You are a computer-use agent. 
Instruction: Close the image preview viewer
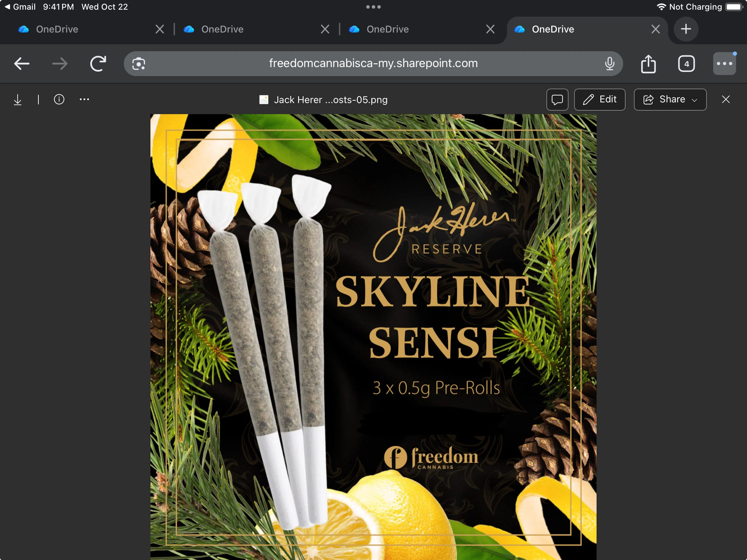(x=726, y=100)
